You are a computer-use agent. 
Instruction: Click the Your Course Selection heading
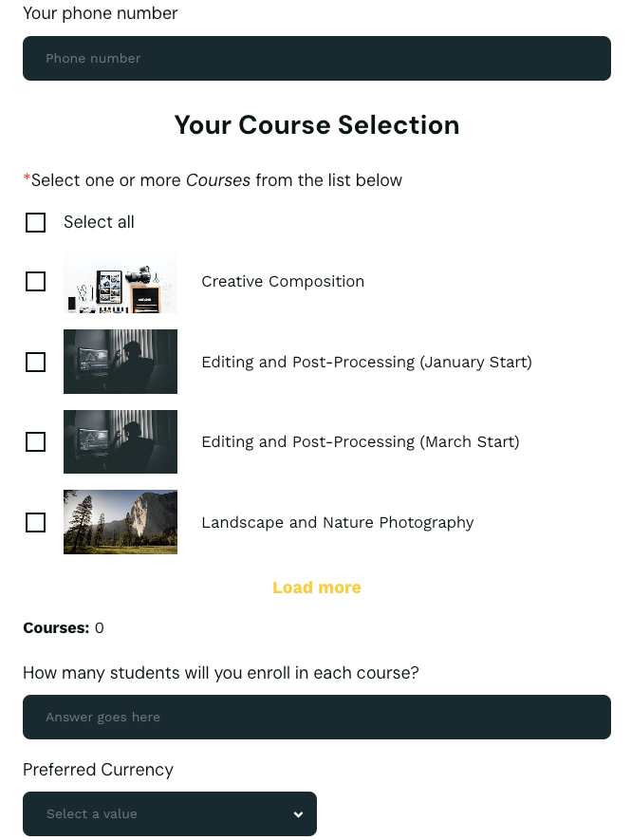[x=316, y=124]
